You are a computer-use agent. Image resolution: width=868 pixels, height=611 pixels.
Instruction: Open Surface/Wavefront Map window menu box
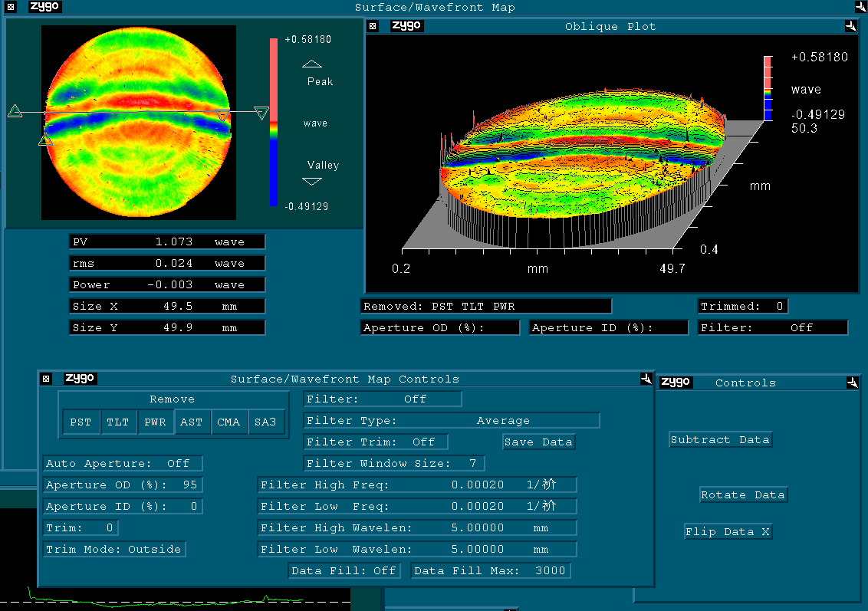click(x=11, y=7)
